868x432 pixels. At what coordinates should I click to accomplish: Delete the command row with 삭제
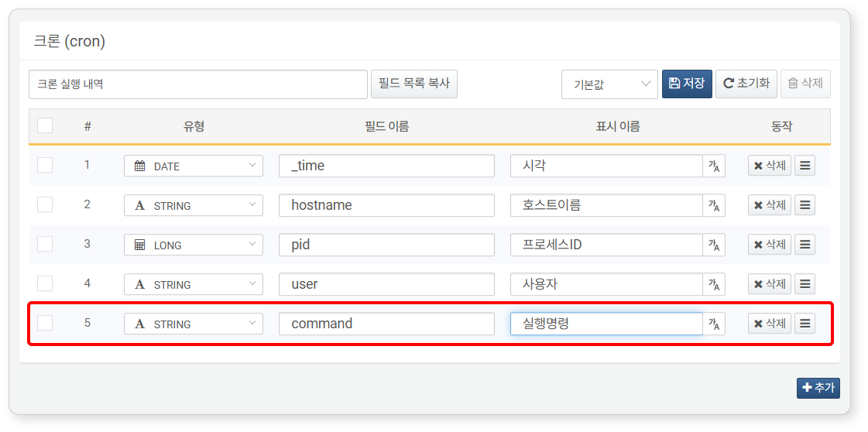770,324
